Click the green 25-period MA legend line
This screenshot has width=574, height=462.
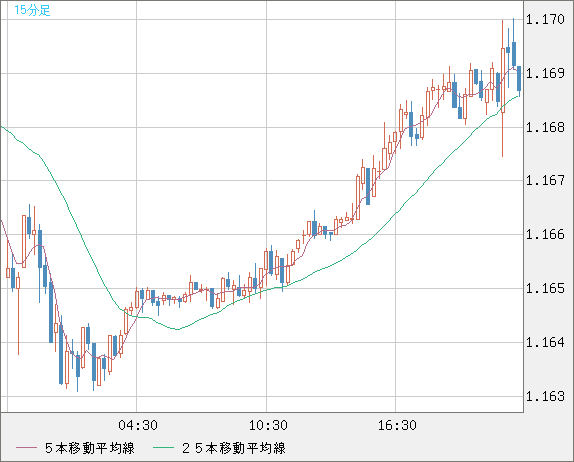click(x=163, y=448)
